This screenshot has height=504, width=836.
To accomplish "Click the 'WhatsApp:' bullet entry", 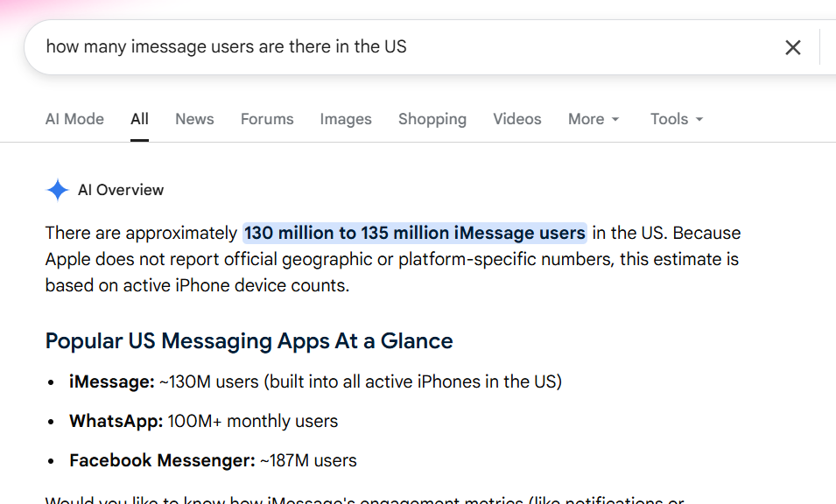I will tap(203, 422).
